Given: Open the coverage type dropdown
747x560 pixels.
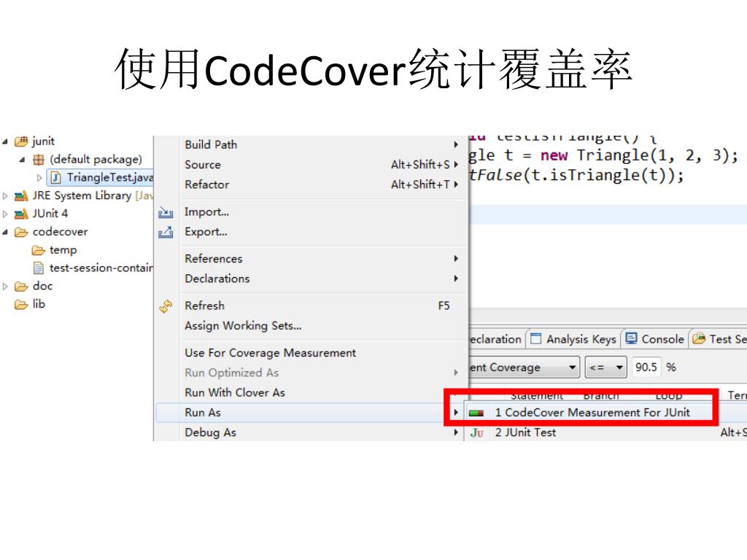Looking at the screenshot, I should click(572, 367).
